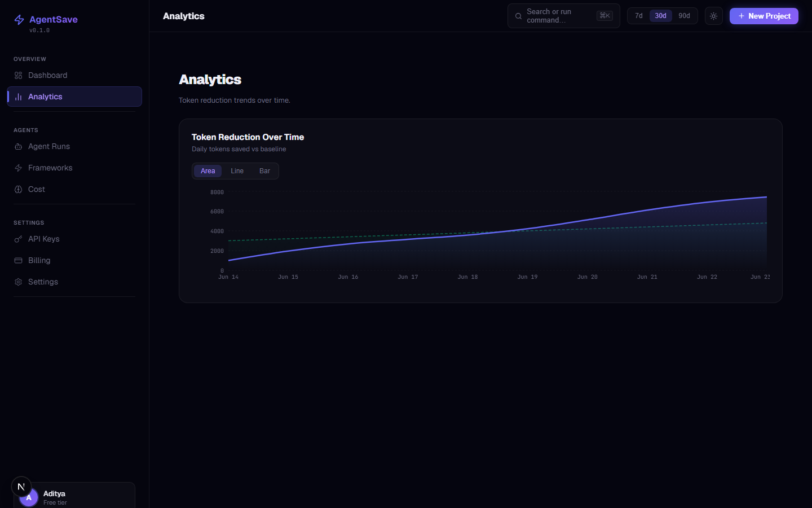This screenshot has width=812, height=508.
Task: Click the AgentSave brand name
Action: click(54, 19)
